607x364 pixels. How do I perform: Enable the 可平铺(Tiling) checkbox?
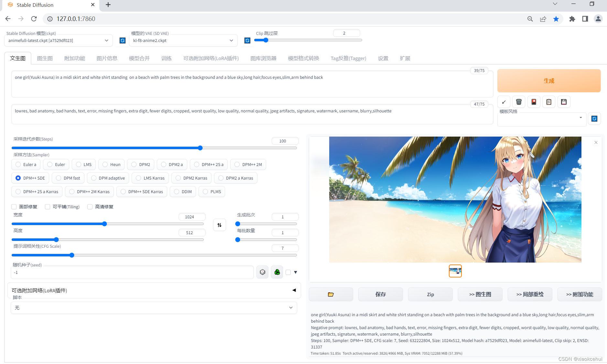coord(48,207)
